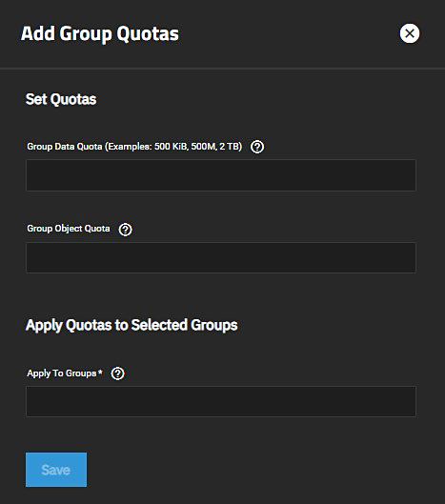Click the 'Add Group Quotas' title text
445x504 pixels.
pos(100,33)
